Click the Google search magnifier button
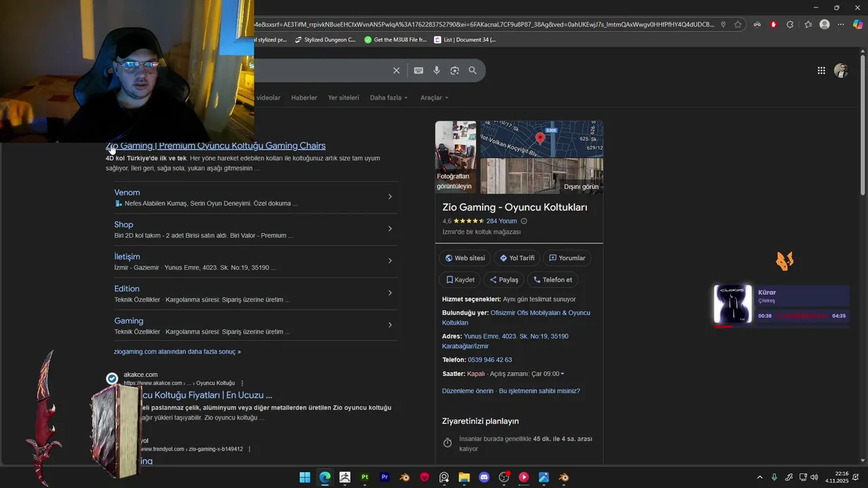The width and height of the screenshot is (868, 488). pyautogui.click(x=473, y=70)
